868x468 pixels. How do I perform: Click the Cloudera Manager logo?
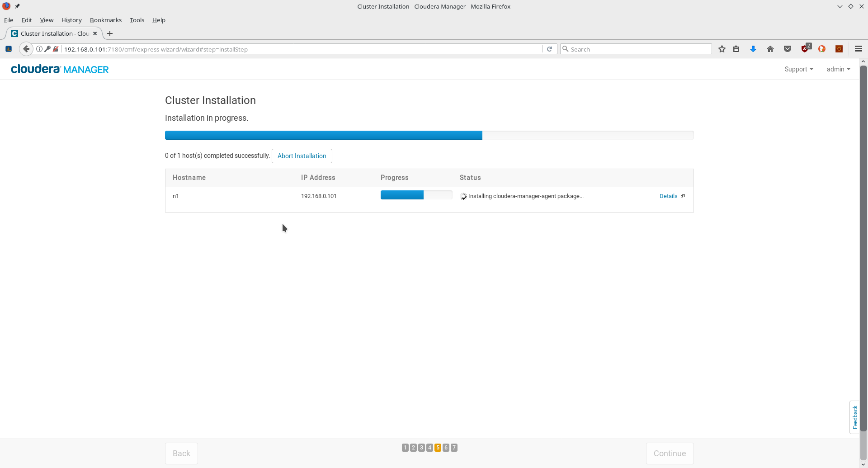[60, 69]
